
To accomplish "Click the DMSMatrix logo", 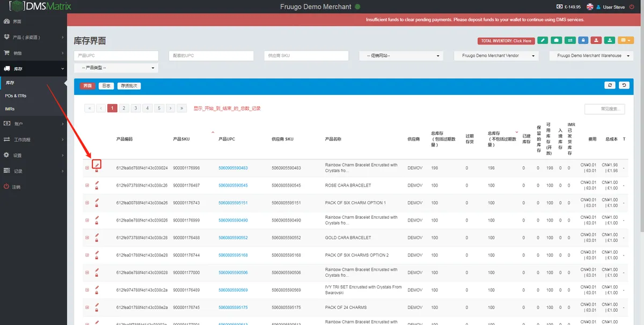I will [40, 6].
